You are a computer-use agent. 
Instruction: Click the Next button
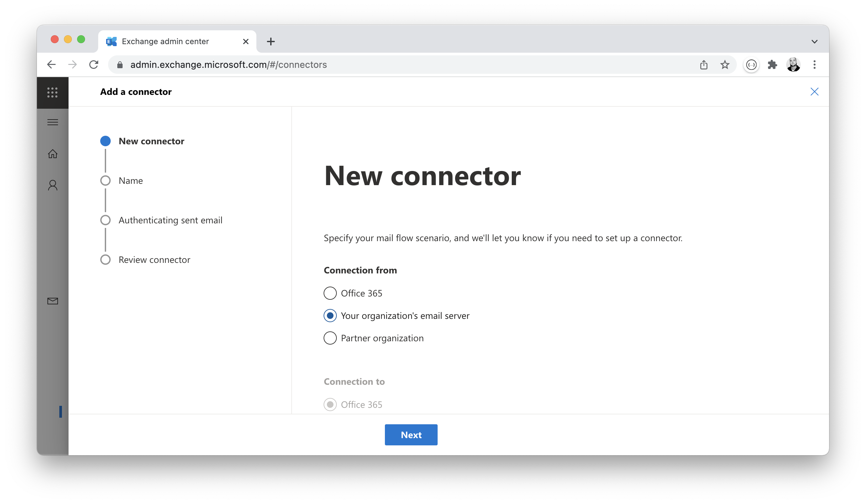click(x=411, y=434)
